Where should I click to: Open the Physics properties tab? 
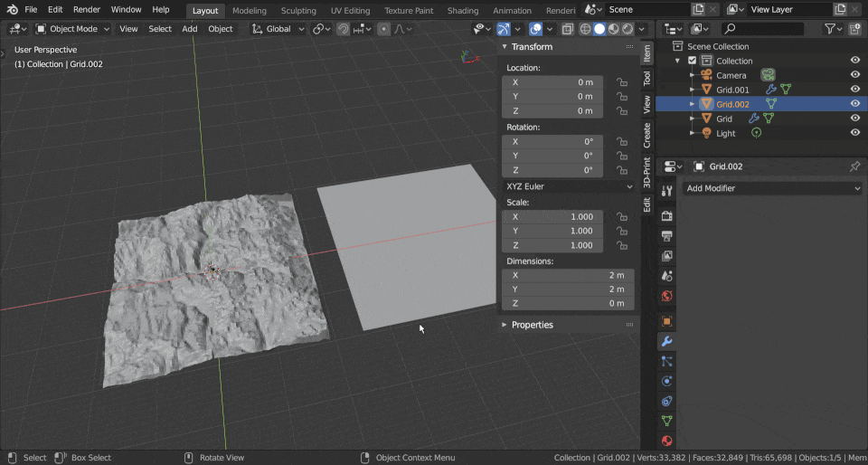point(667,382)
